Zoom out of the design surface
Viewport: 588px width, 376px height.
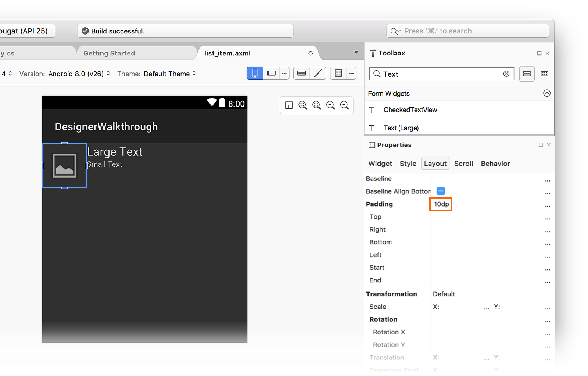coord(344,105)
